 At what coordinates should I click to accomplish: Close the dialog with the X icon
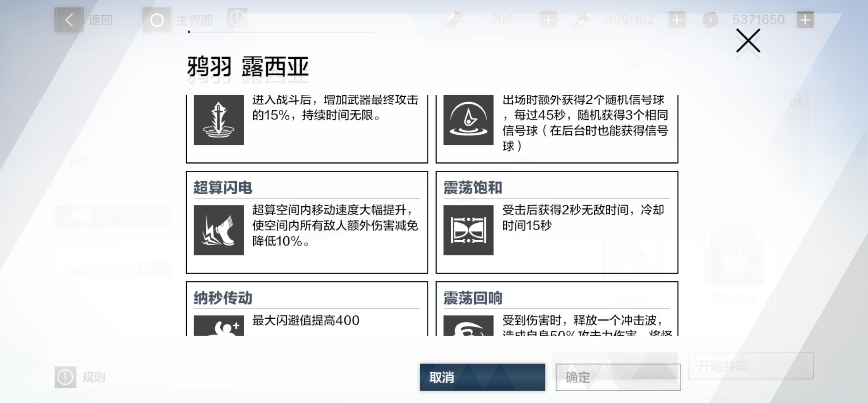tap(748, 41)
